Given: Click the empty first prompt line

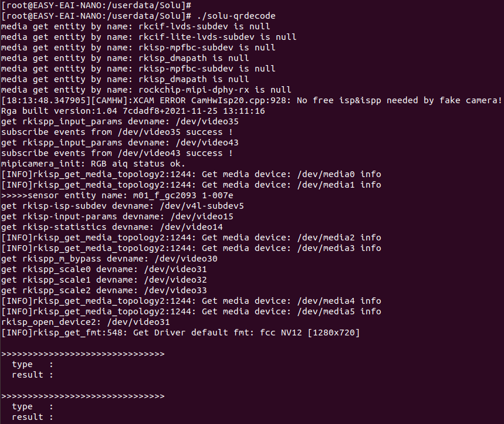Looking at the screenshot, I should coord(96,5).
